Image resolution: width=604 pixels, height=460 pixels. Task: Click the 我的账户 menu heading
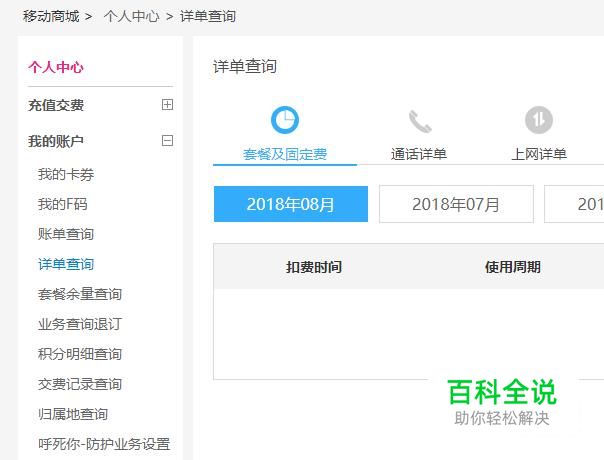pyautogui.click(x=56, y=141)
